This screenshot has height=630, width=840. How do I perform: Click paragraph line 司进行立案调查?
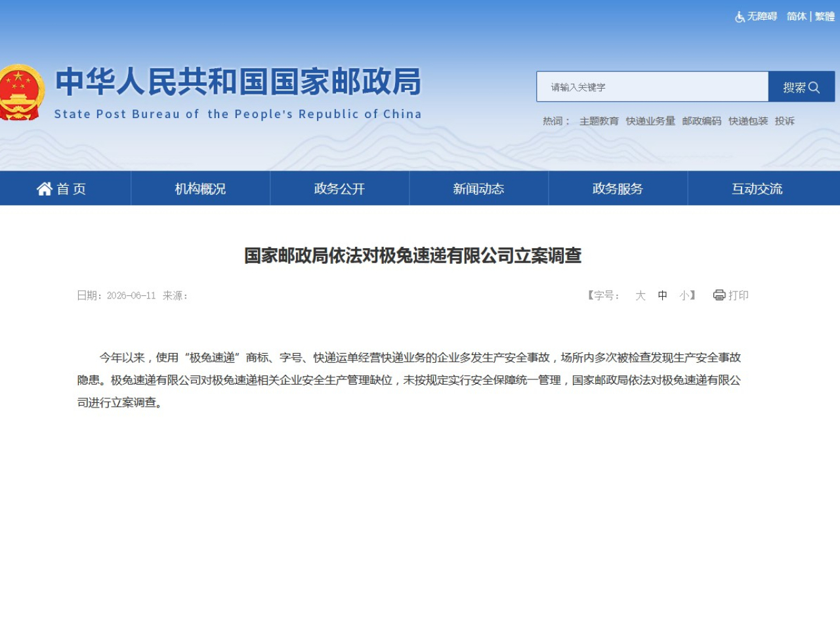tap(119, 402)
